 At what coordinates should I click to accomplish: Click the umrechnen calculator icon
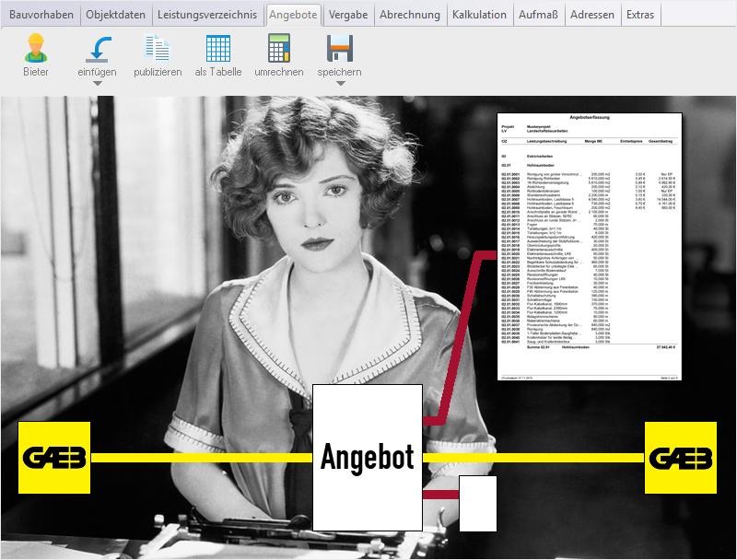[x=279, y=48]
